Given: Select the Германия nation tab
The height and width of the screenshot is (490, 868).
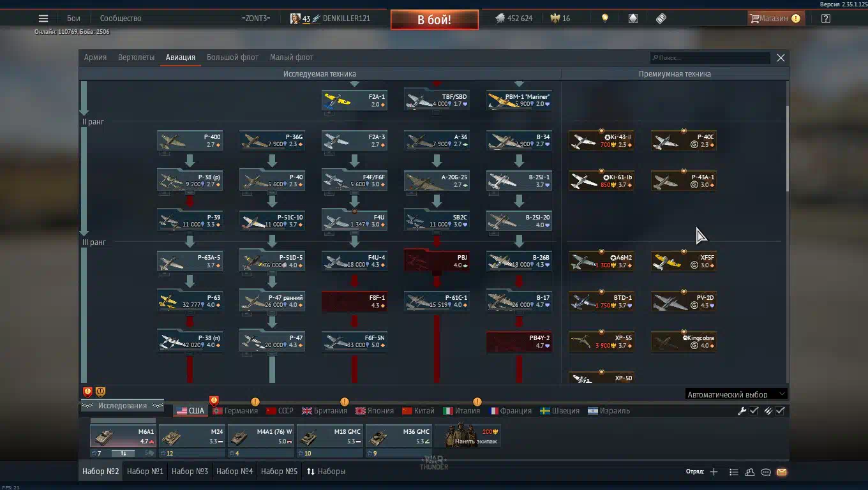Looking at the screenshot, I should pyautogui.click(x=235, y=411).
